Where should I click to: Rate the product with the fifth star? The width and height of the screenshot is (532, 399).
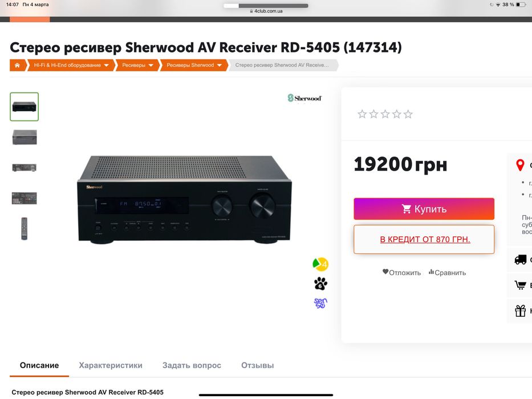point(408,114)
